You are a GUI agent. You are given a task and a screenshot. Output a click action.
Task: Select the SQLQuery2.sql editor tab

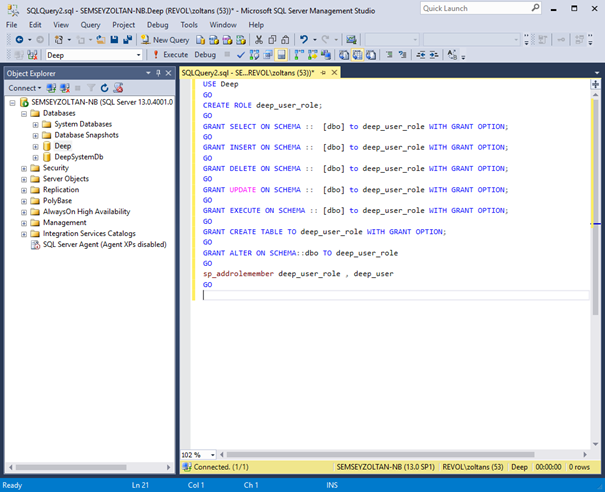tap(247, 73)
